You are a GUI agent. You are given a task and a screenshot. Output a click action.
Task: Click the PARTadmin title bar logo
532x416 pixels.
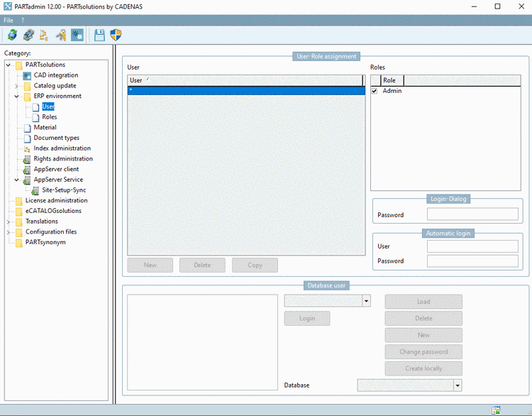(x=8, y=6)
